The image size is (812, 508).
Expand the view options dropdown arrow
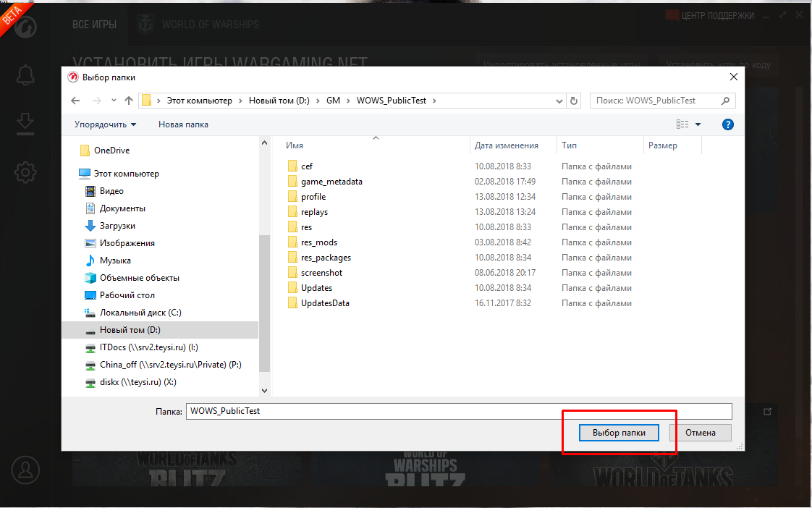[x=698, y=124]
